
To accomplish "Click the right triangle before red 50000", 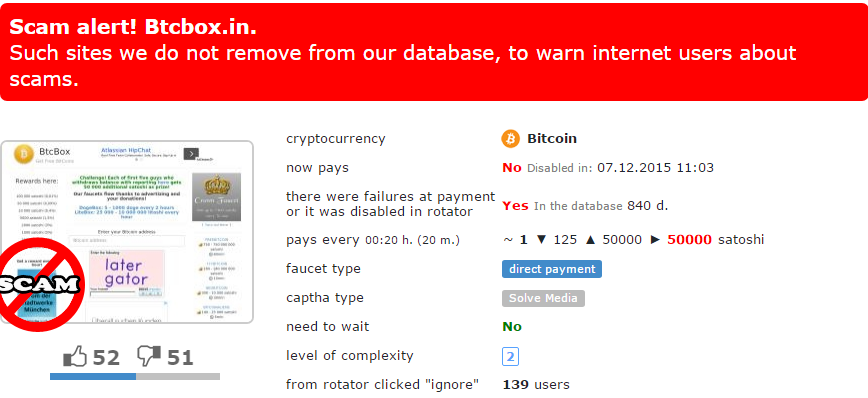I will pyautogui.click(x=655, y=240).
